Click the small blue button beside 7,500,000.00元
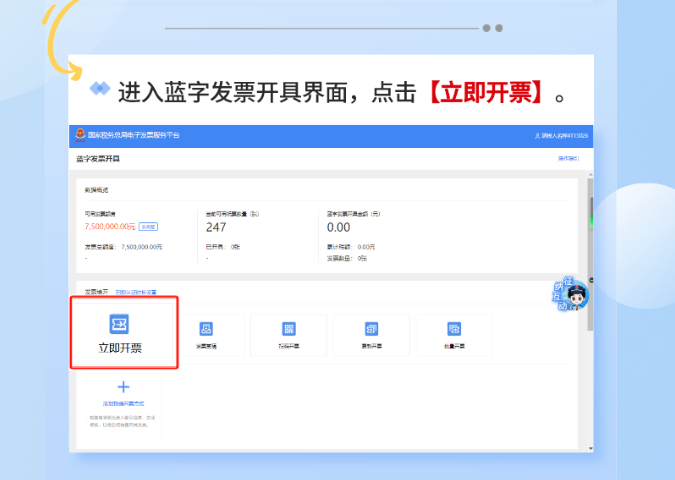The width and height of the screenshot is (675, 480). pyautogui.click(x=148, y=226)
